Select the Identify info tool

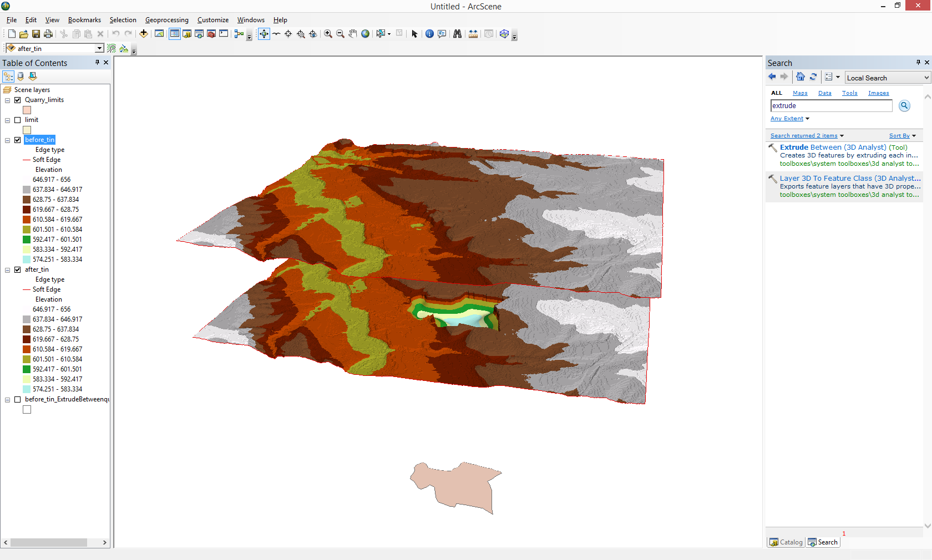pos(429,34)
